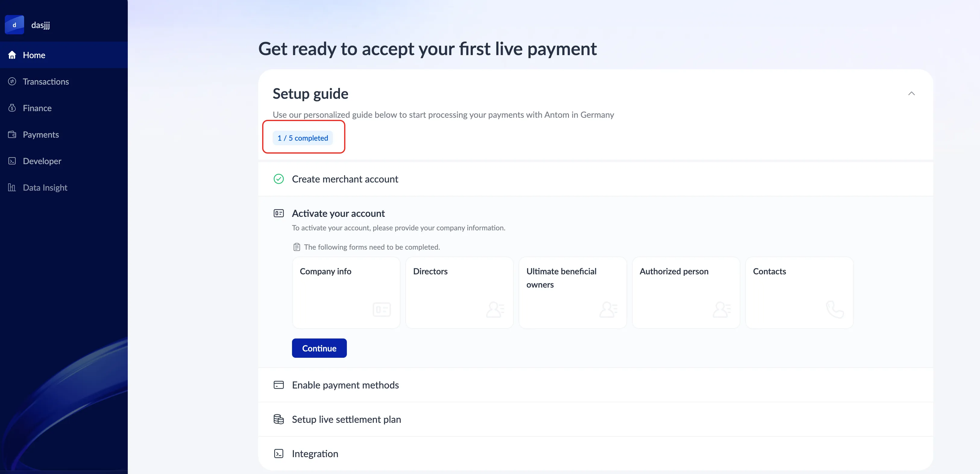The width and height of the screenshot is (980, 474).
Task: Click the 1 / 5 completed progress badge
Action: coord(303,138)
